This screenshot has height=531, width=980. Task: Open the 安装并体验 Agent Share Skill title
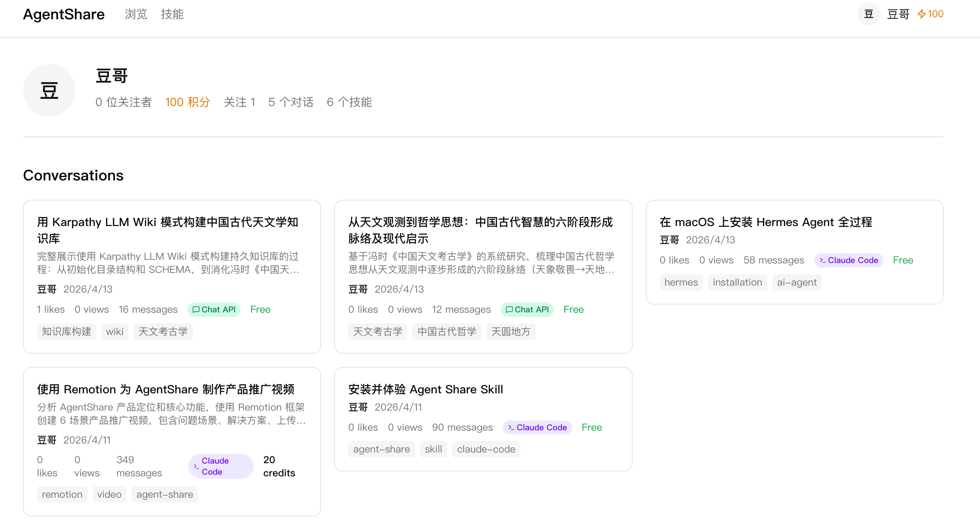pos(425,389)
